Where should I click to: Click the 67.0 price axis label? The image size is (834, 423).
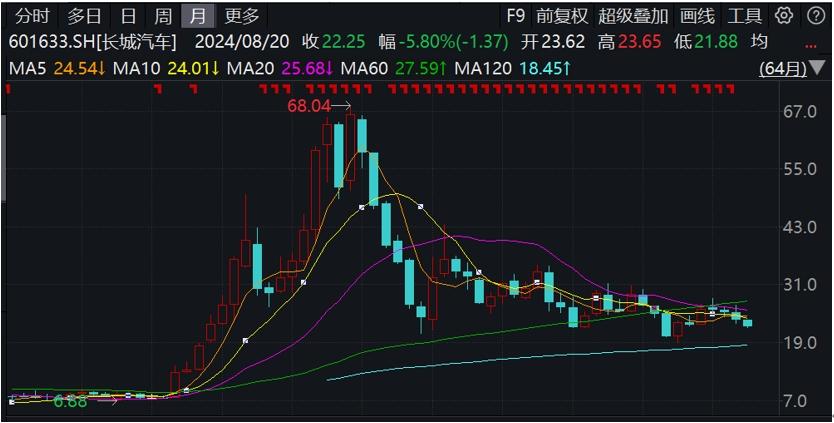coord(801,112)
